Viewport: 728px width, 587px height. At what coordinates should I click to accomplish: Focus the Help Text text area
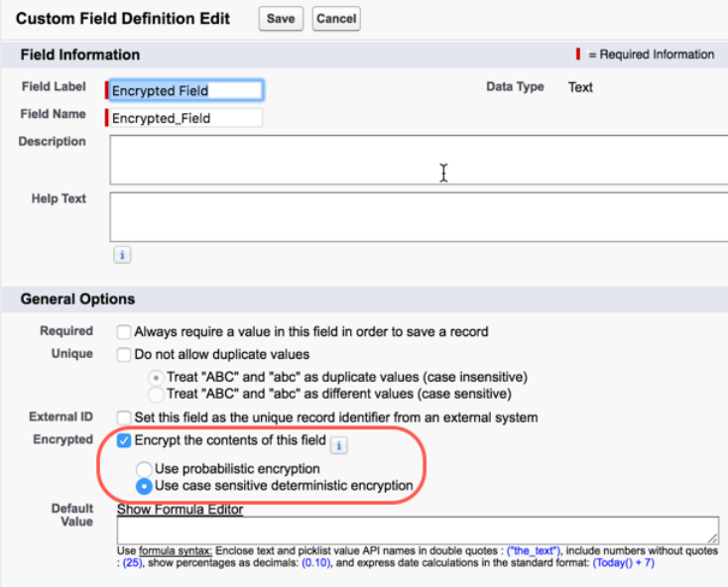click(417, 217)
